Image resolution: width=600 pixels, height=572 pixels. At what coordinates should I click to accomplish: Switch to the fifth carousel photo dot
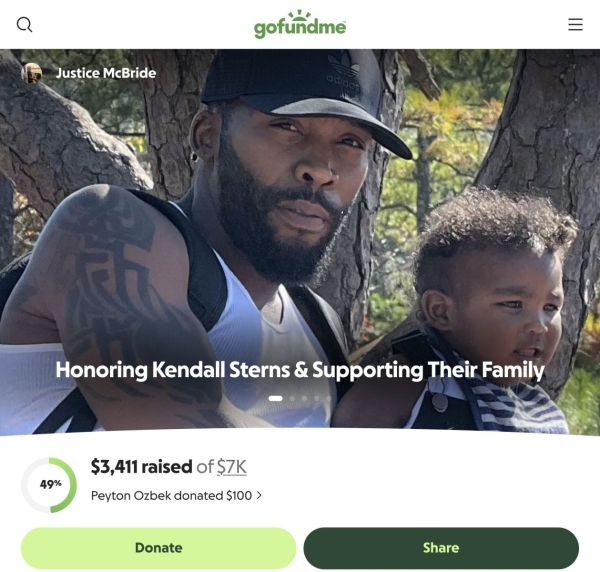coord(329,398)
